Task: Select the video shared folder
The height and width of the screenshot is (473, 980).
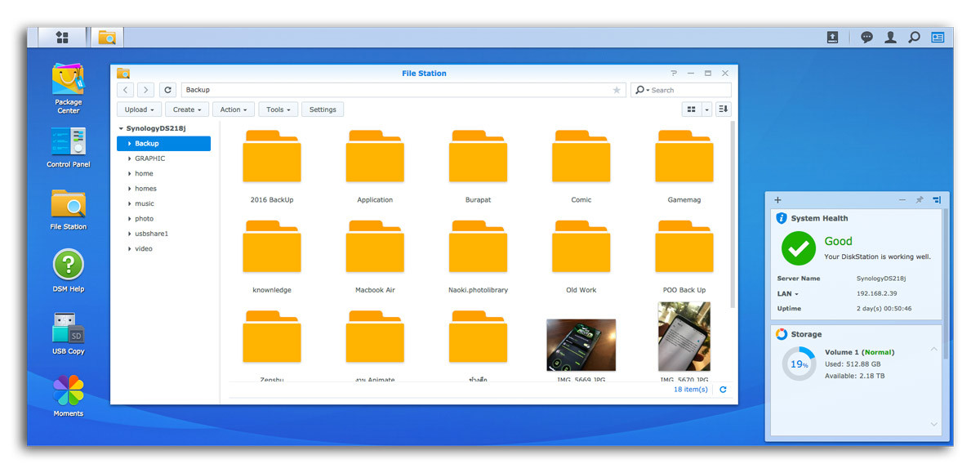Action: [144, 248]
